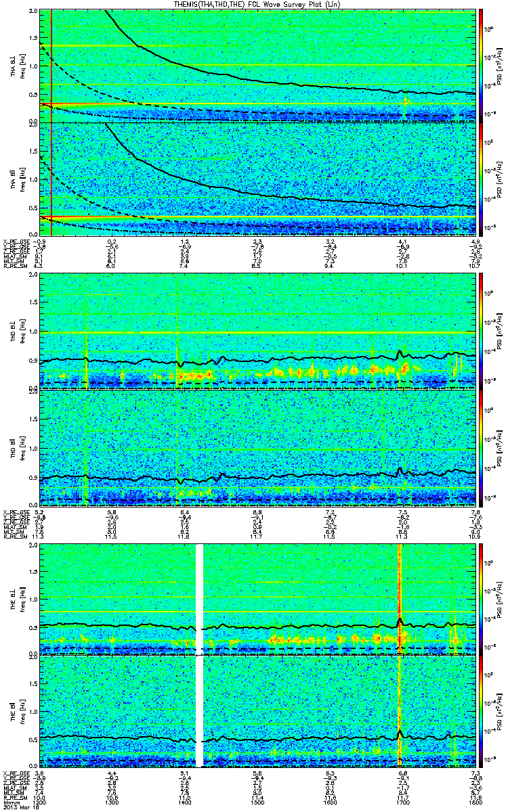The width and height of the screenshot is (508, 812).
Task: Click the PSD [nT²/Hz] label beside the THA B⊥ color bar
Action: (x=500, y=66)
